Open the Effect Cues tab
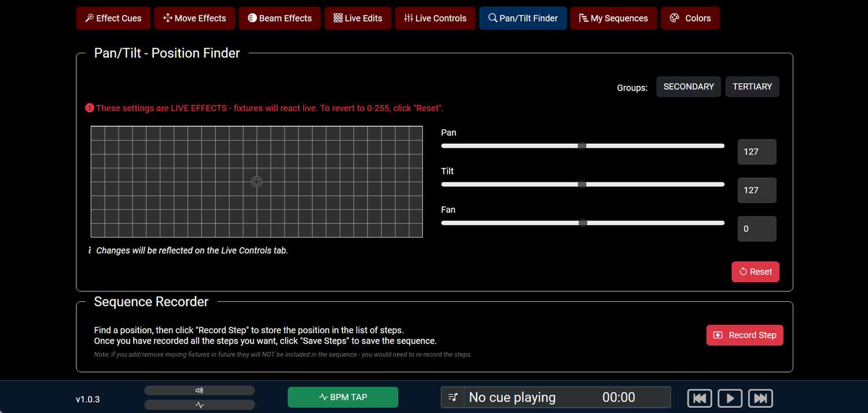The height and width of the screenshot is (413, 868). click(113, 19)
